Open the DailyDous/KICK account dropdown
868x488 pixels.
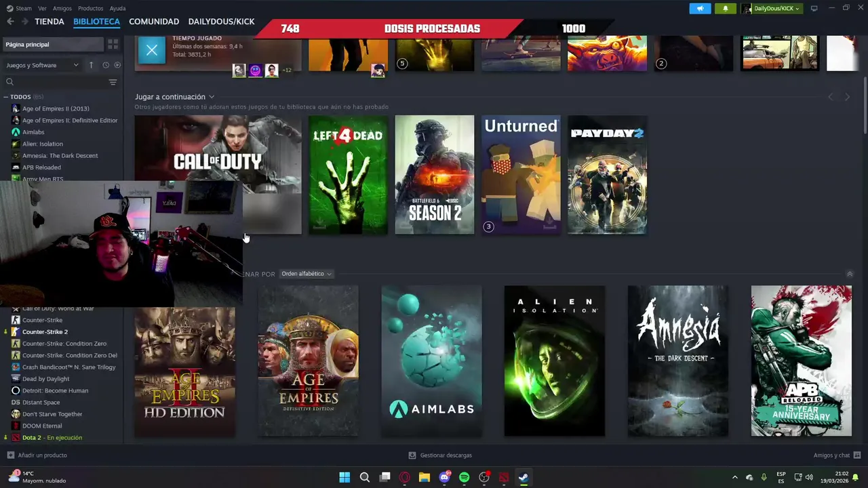[771, 8]
